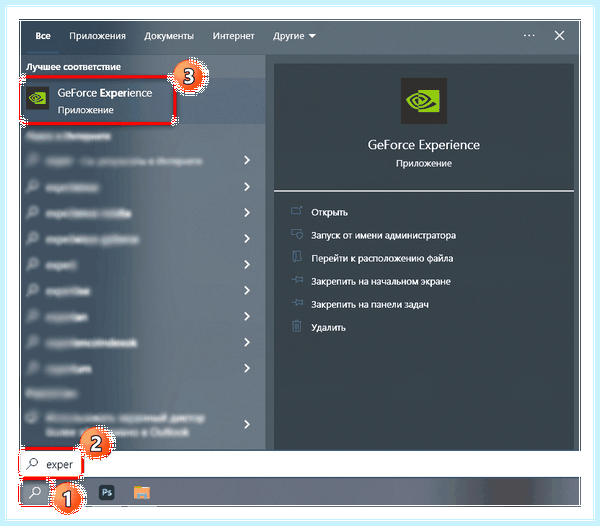Choose Закрепить на начальном экране
The width and height of the screenshot is (600, 526).
pos(381,282)
